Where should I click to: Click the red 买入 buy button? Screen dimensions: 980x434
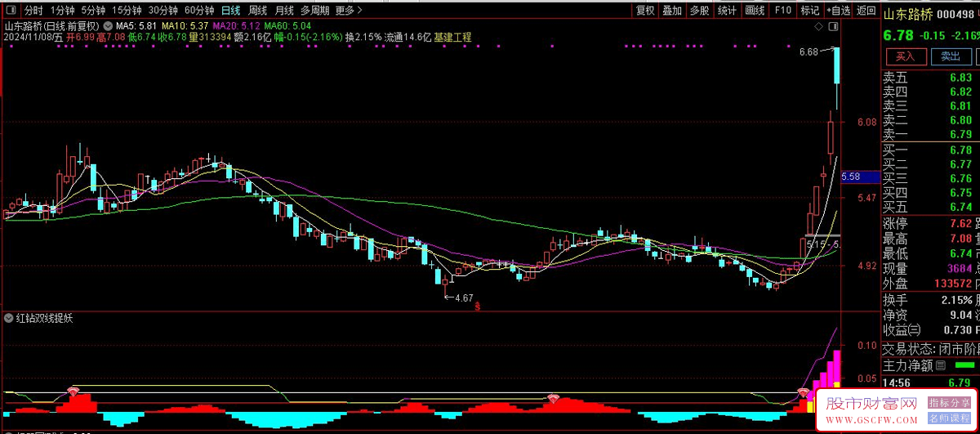coord(906,56)
